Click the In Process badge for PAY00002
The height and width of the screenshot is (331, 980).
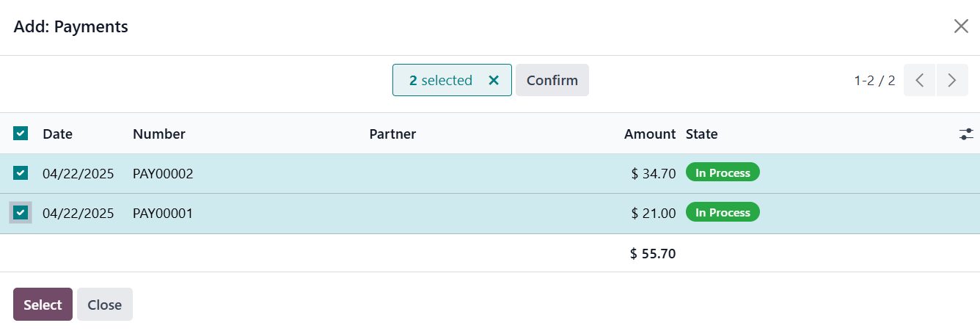(x=723, y=173)
